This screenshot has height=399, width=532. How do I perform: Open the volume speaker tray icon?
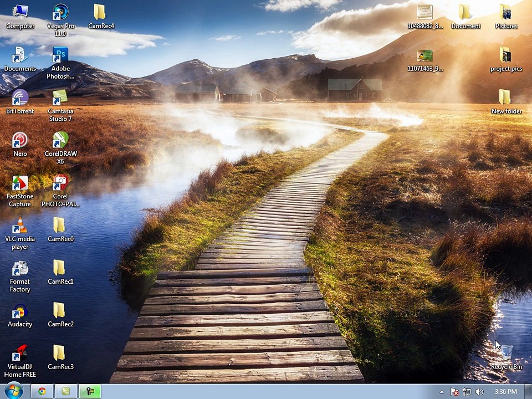[479, 392]
